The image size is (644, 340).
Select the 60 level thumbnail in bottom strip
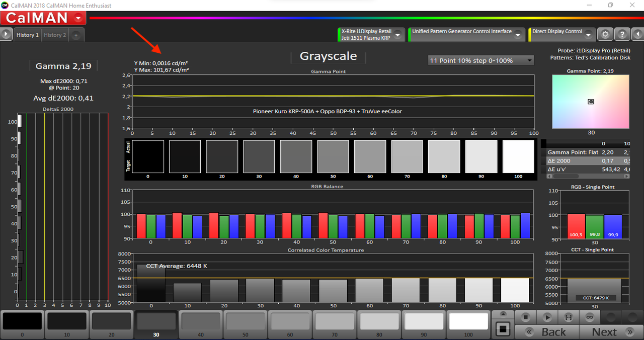[x=290, y=324]
